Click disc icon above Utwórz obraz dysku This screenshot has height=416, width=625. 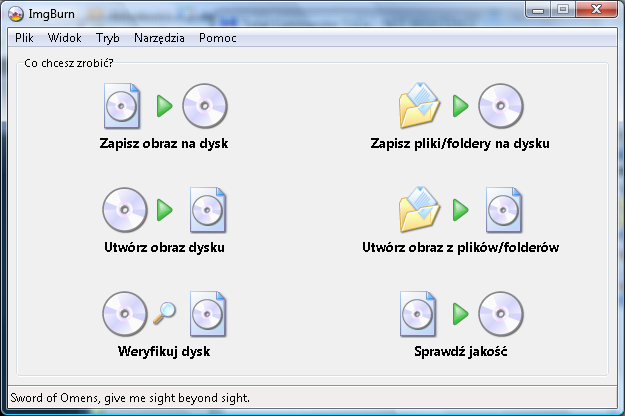click(125, 210)
